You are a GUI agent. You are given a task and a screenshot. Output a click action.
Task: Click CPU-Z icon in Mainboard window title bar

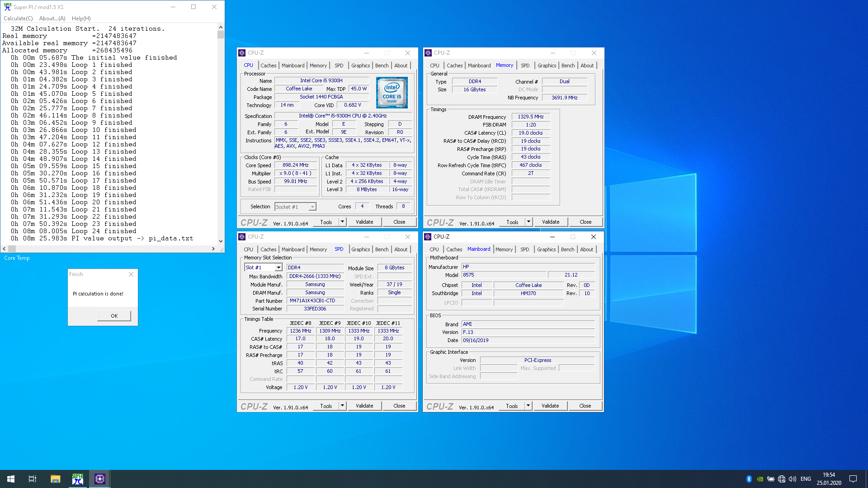[x=428, y=237]
